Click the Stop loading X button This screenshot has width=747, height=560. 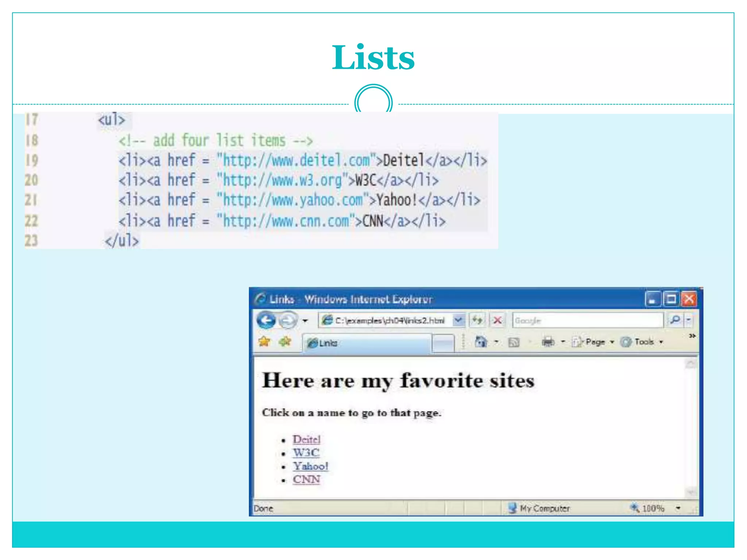pyautogui.click(x=497, y=320)
